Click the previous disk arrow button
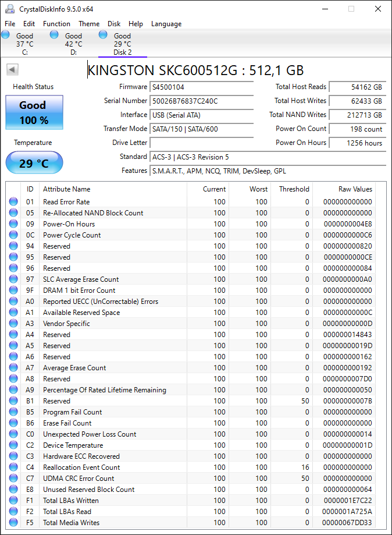This screenshot has height=535, width=392. pyautogui.click(x=12, y=70)
